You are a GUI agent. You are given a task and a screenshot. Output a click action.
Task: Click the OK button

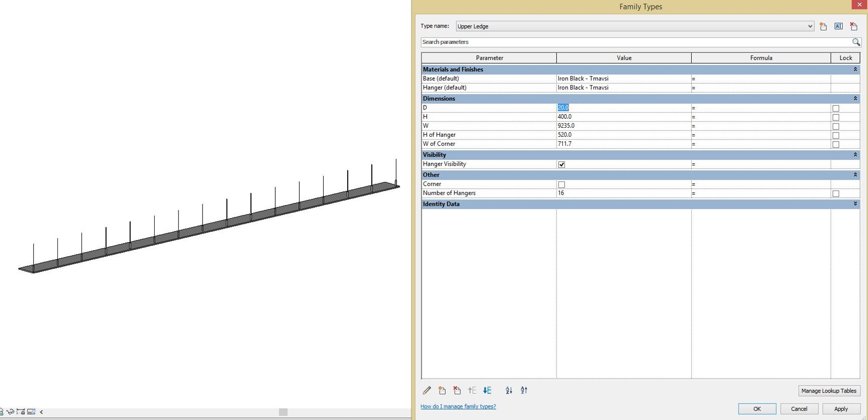click(757, 409)
